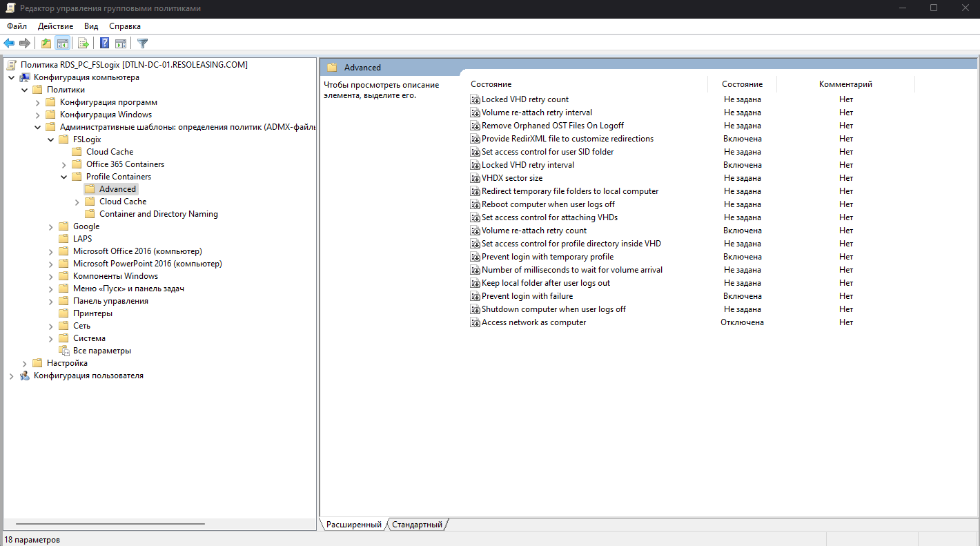The image size is (980, 546).
Task: Click the root policy icon RDS_PC_FSLogix
Action: (11, 64)
